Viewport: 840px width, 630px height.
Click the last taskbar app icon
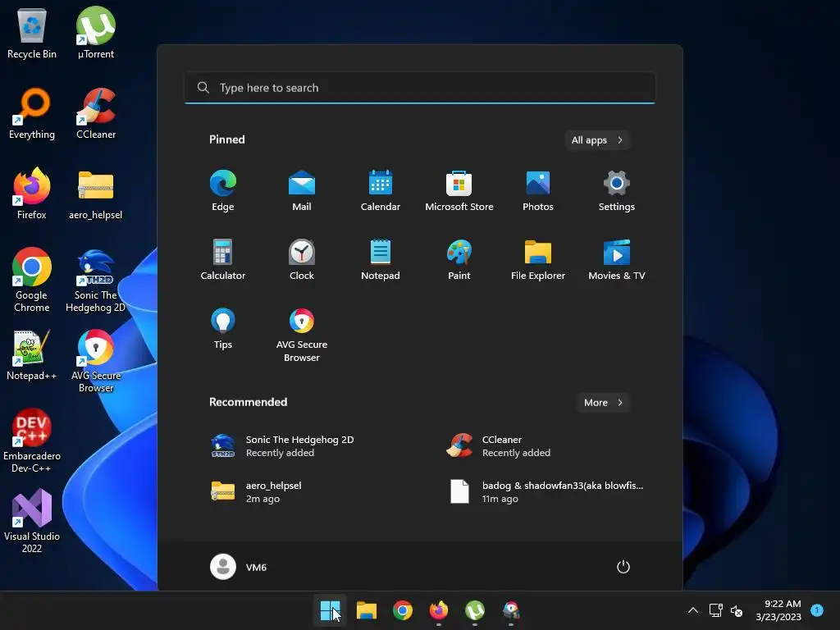tap(511, 610)
